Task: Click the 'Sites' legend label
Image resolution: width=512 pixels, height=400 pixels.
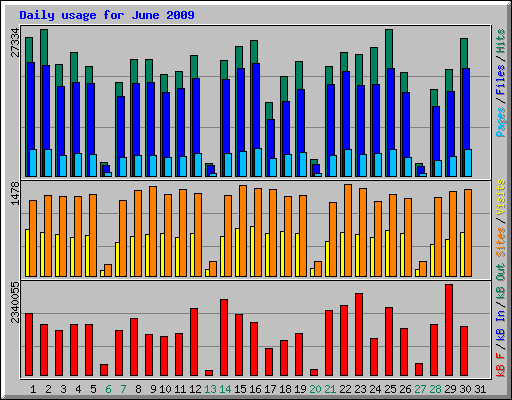Action: [x=500, y=242]
